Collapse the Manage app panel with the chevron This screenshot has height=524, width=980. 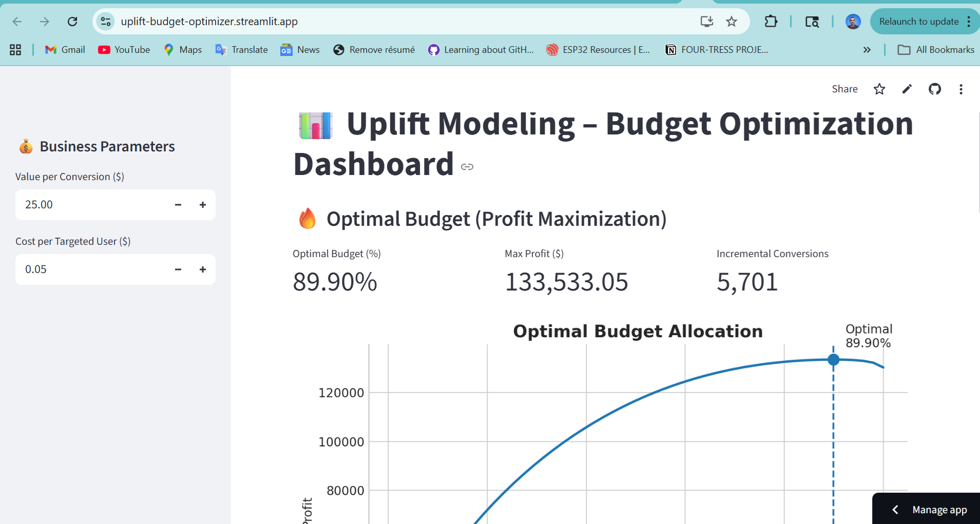[895, 509]
